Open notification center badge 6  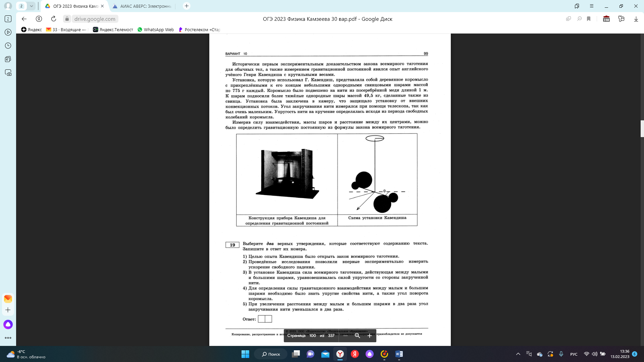pos(635,354)
